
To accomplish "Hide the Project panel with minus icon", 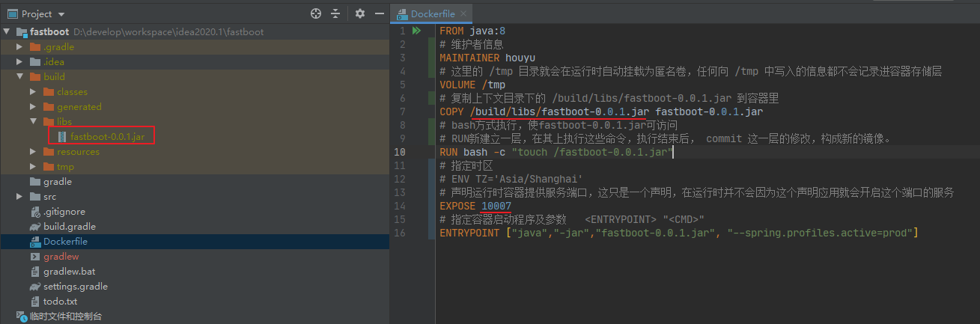I will 380,13.
